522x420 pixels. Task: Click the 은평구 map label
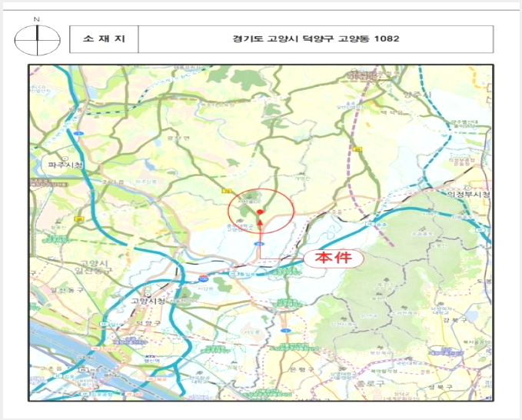pyautogui.click(x=302, y=370)
